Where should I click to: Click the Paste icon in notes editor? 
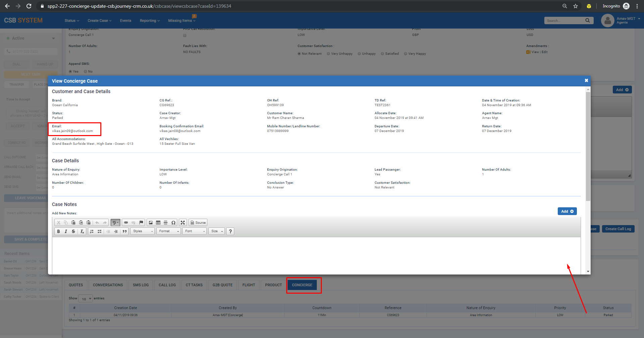(73, 222)
